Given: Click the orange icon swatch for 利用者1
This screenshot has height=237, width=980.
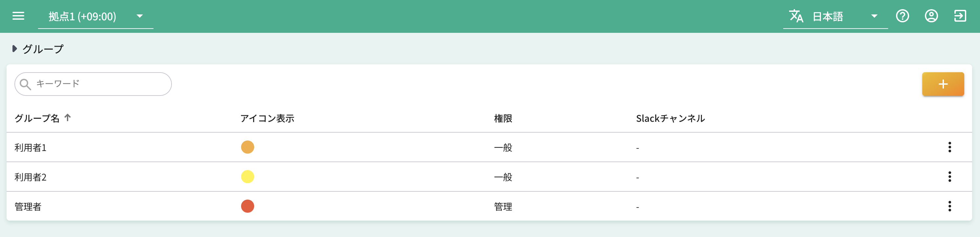Looking at the screenshot, I should click(247, 147).
